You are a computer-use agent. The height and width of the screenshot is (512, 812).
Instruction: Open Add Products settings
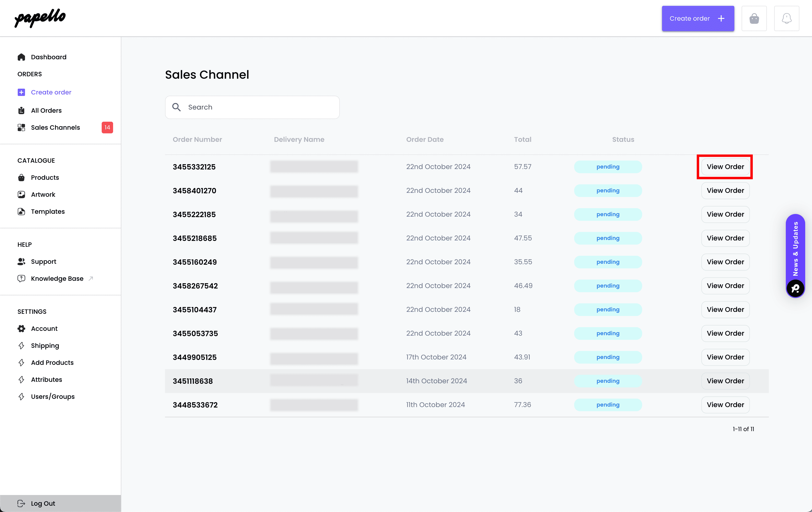(52, 362)
